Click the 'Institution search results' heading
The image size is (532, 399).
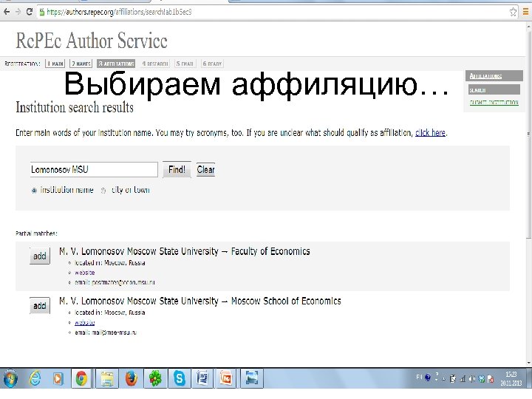pyautogui.click(x=75, y=108)
